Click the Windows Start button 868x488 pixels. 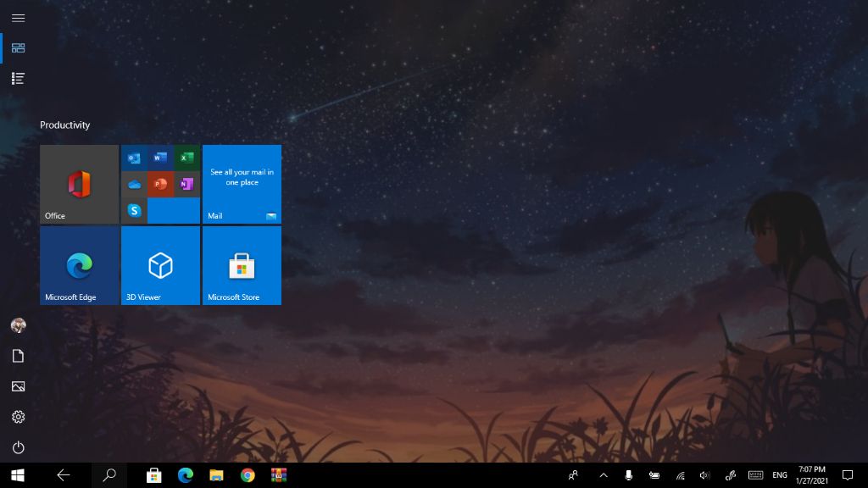coord(18,475)
